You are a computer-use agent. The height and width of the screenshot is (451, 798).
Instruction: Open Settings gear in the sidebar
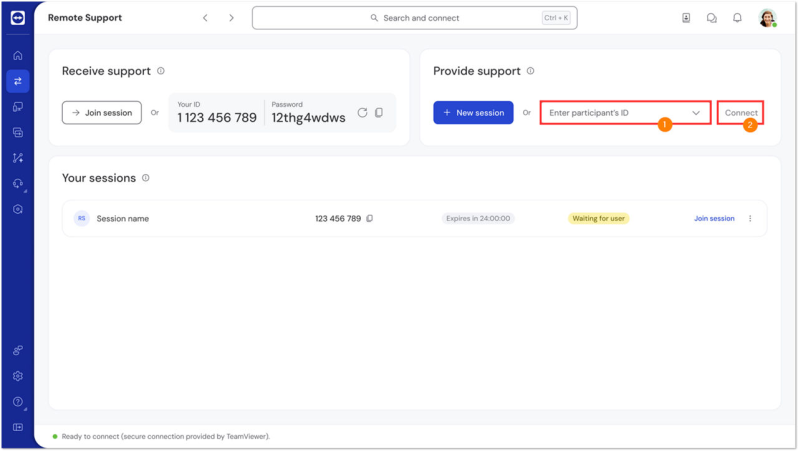click(17, 376)
